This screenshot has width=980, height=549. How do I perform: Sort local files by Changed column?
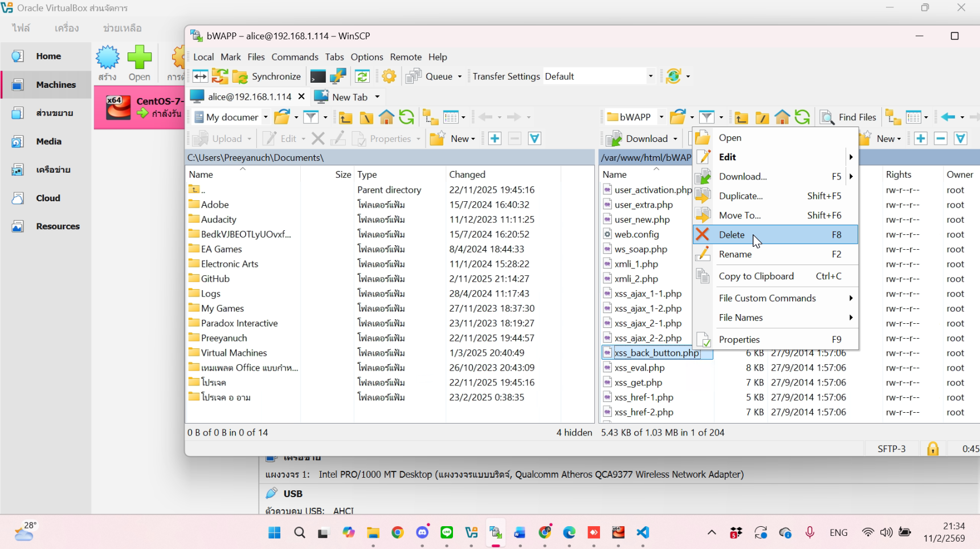tap(467, 174)
